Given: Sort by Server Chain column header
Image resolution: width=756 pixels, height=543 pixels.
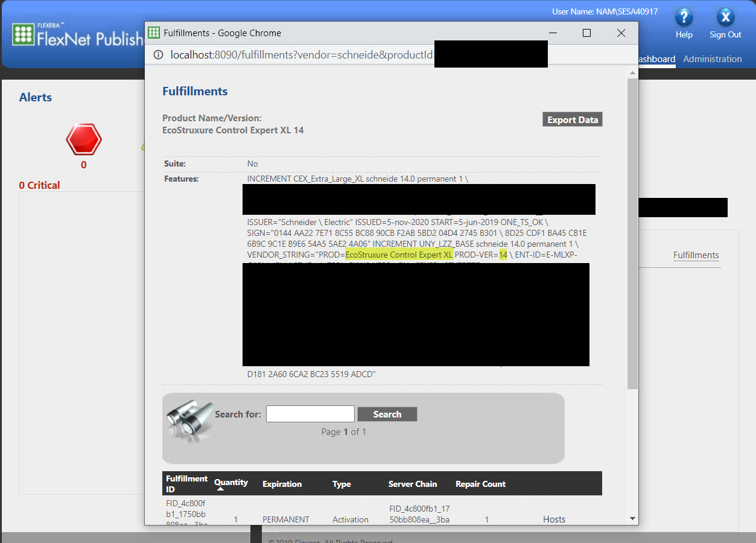Looking at the screenshot, I should coord(413,484).
